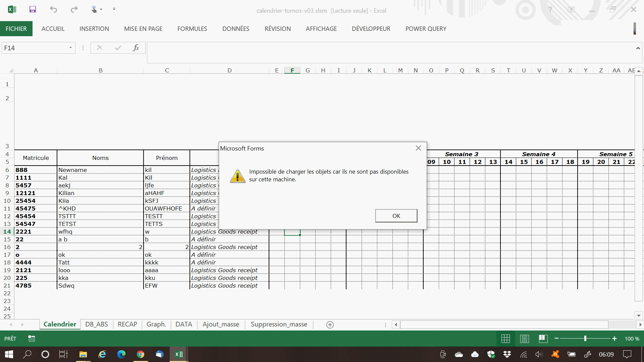Close the Microsoft Forms error dialog
Image resolution: width=644 pixels, height=362 pixels.
(x=418, y=148)
